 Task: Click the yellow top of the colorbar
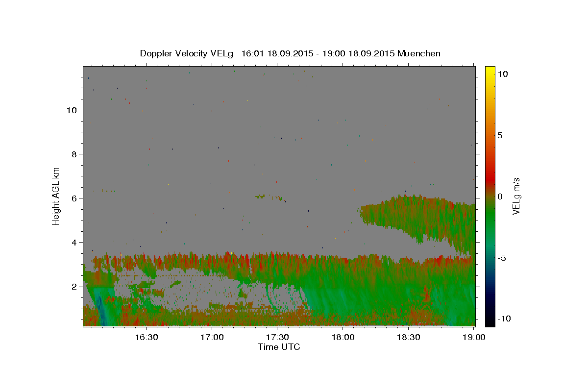point(490,70)
